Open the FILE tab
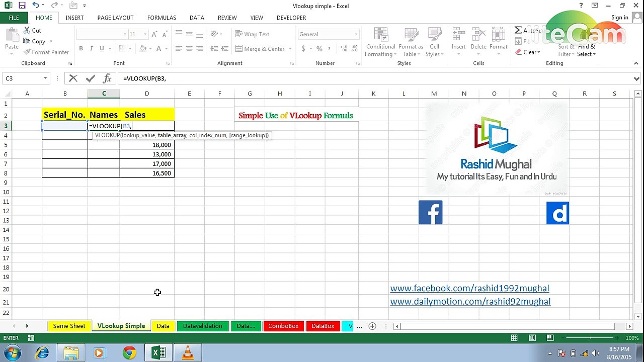 point(14,18)
